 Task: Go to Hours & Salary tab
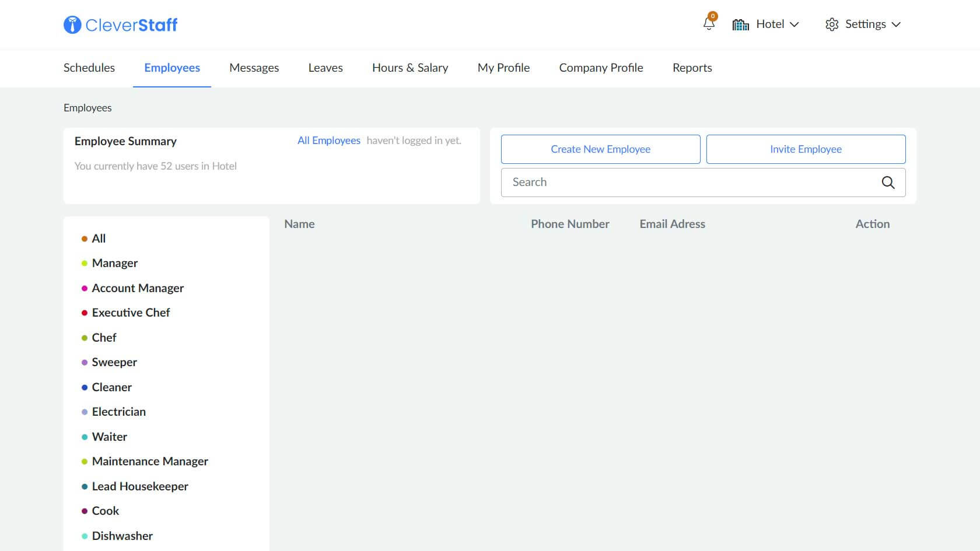pos(410,68)
